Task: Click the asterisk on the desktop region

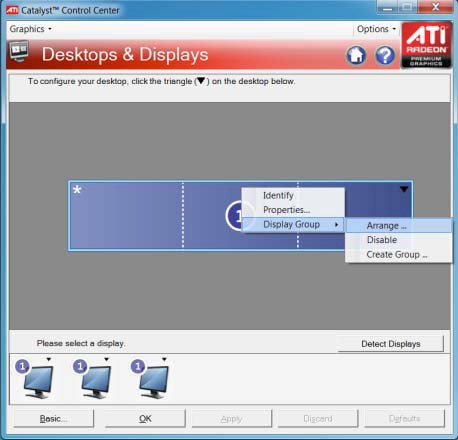Action: 77,190
